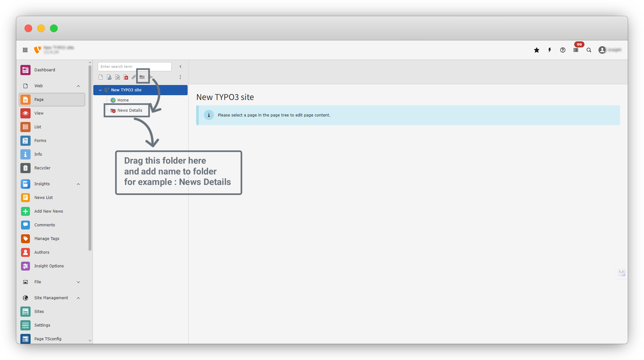Viewport: 644px width, 360px height.
Task: Select the News Details folder in tree
Action: (x=130, y=110)
